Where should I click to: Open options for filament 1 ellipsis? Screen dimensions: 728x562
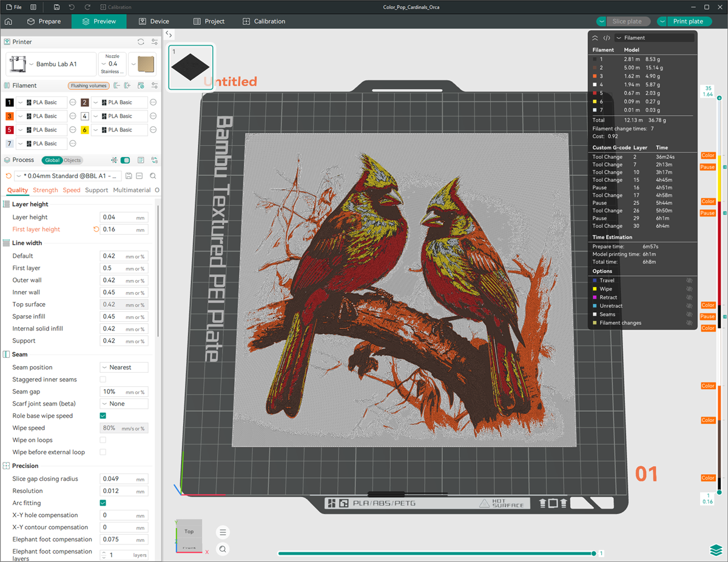[x=73, y=102]
